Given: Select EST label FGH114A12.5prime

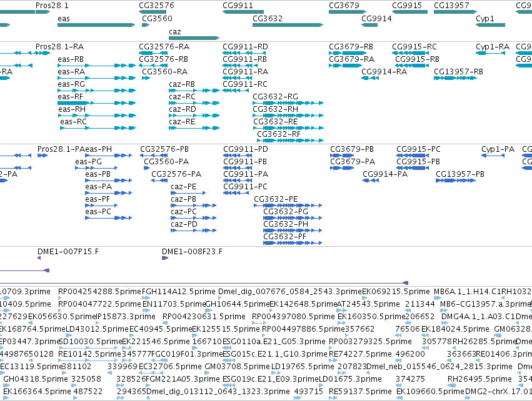Looking at the screenshot, I should [178, 292].
